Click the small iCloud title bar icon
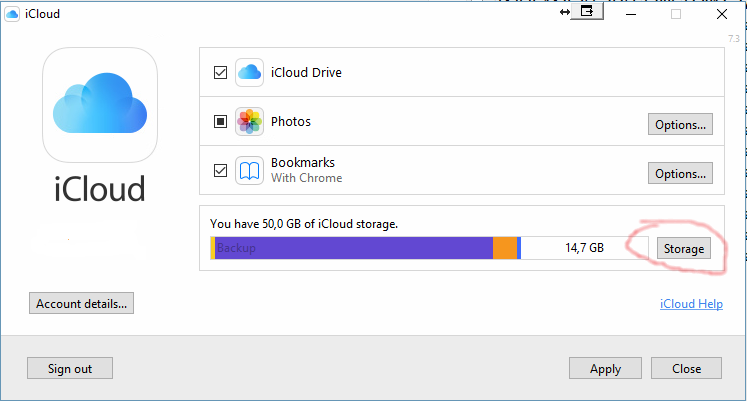The width and height of the screenshot is (747, 401). 12,13
